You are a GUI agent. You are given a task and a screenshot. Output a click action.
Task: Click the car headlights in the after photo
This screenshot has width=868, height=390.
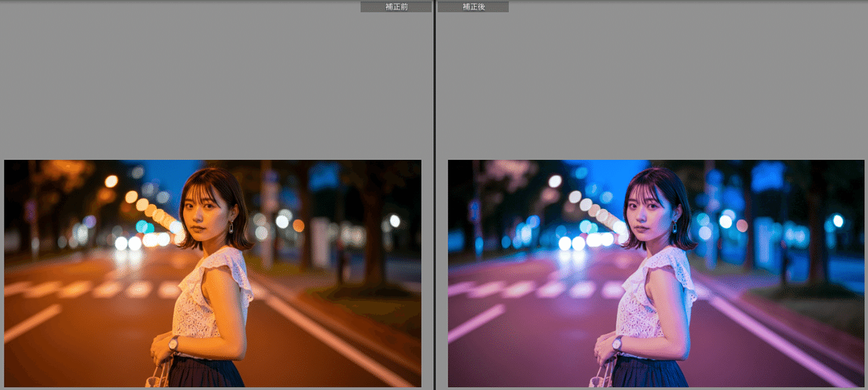pos(571,243)
